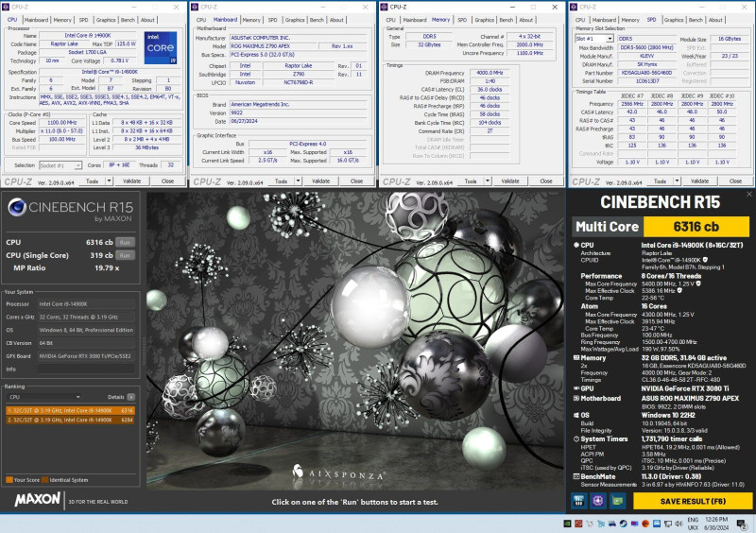
Task: Click the Windows logo beside OS in BenchMate
Action: pos(576,415)
